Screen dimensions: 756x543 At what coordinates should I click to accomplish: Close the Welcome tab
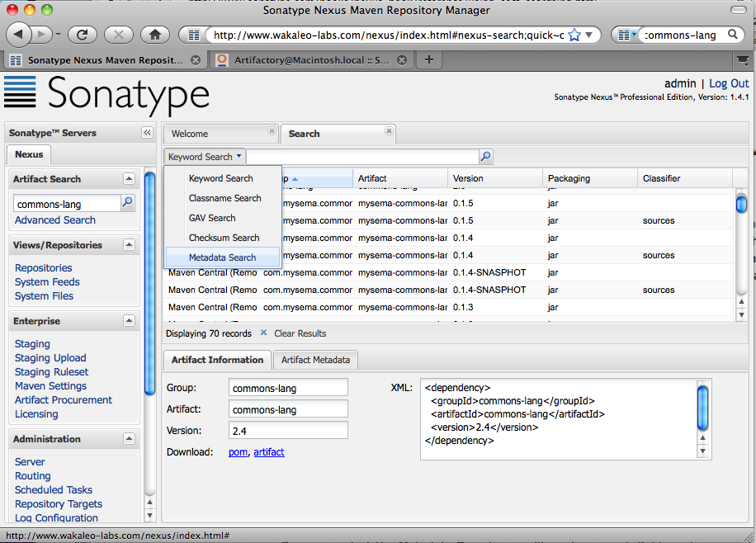pyautogui.click(x=272, y=130)
